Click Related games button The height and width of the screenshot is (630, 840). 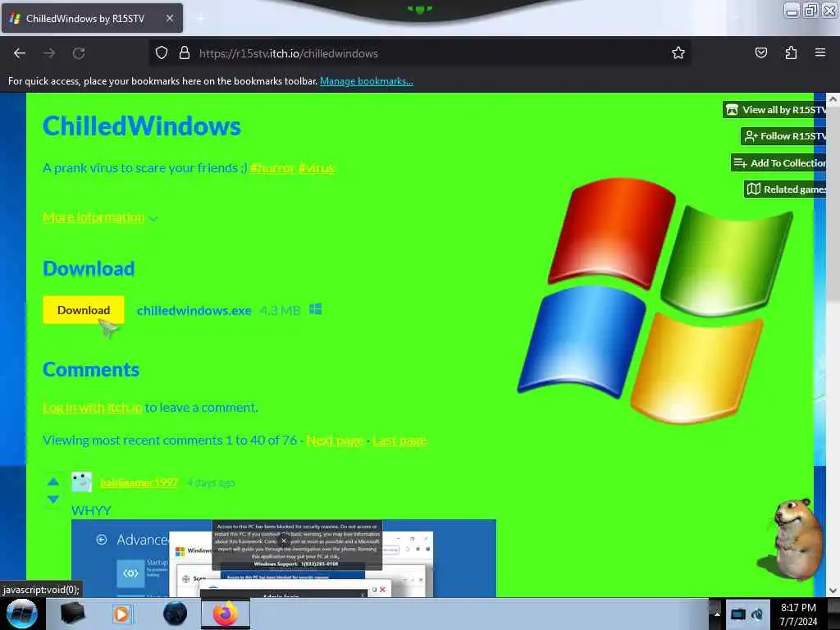coord(785,189)
